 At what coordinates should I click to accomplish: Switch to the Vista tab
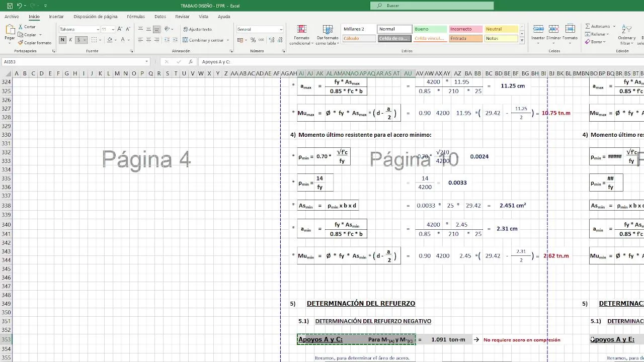click(203, 17)
